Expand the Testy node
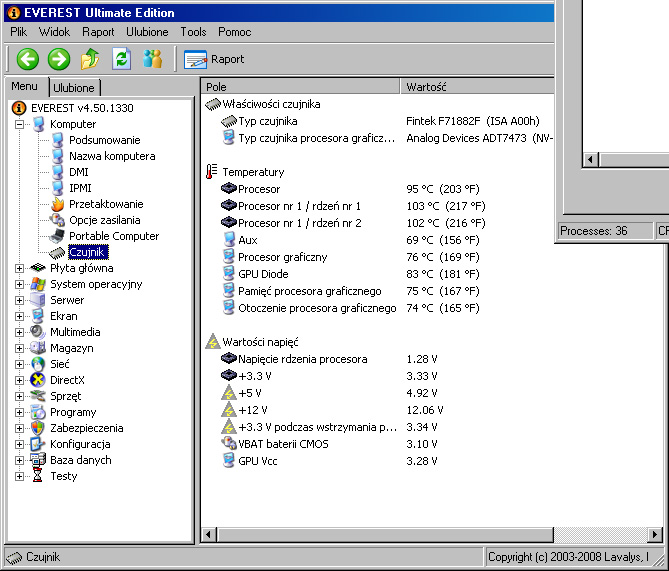Image resolution: width=669 pixels, height=571 pixels. tap(19, 476)
